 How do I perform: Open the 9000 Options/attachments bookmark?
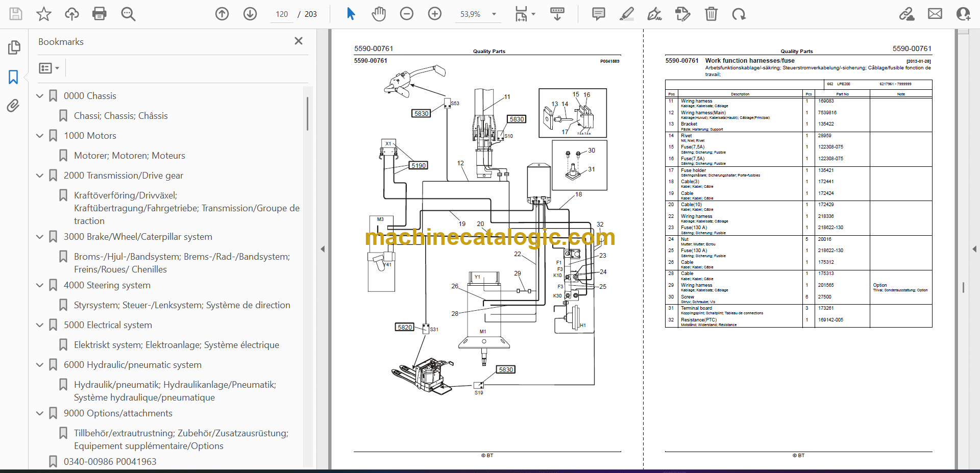coord(118,413)
